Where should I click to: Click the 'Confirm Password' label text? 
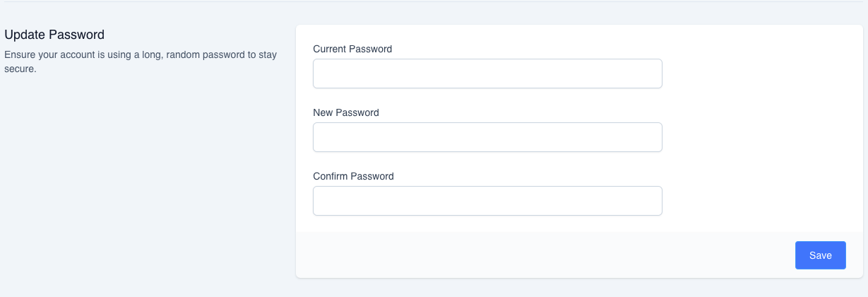tap(353, 176)
